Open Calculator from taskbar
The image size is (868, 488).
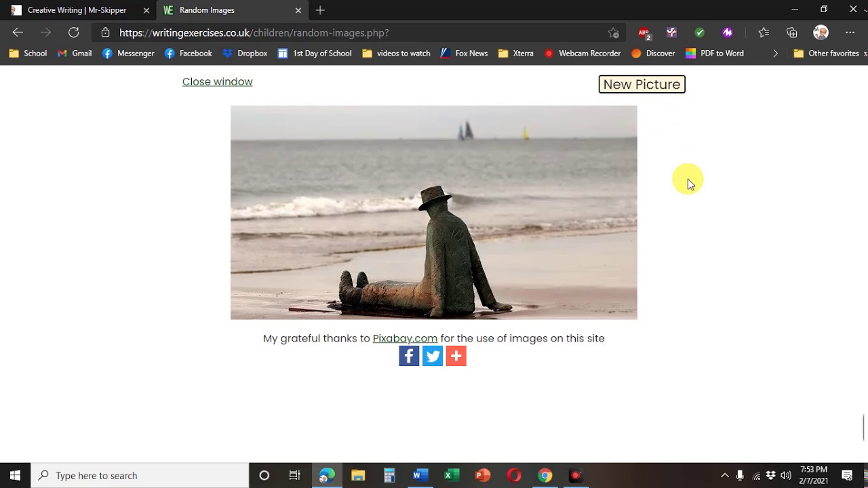pyautogui.click(x=389, y=475)
